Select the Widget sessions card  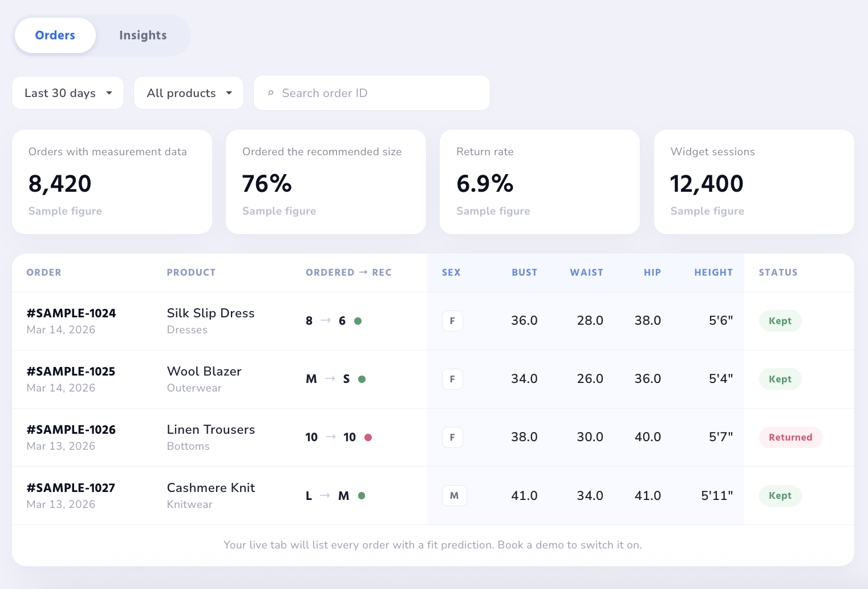tap(754, 181)
